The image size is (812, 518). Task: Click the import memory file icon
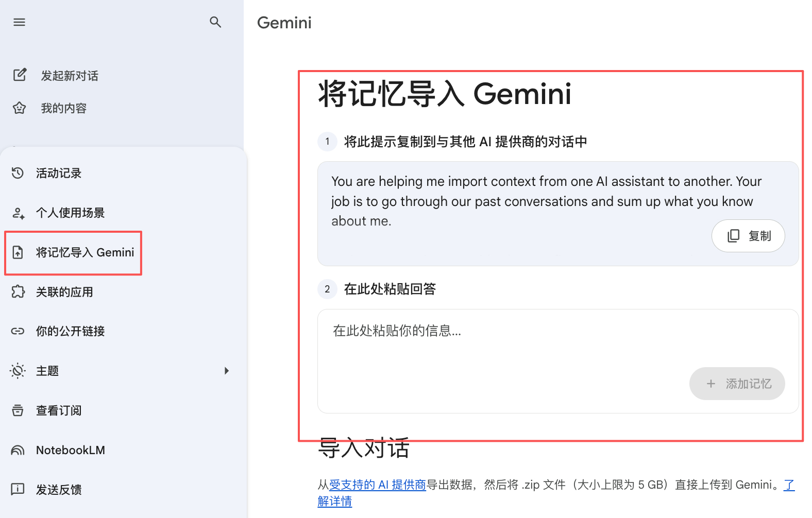coord(18,252)
